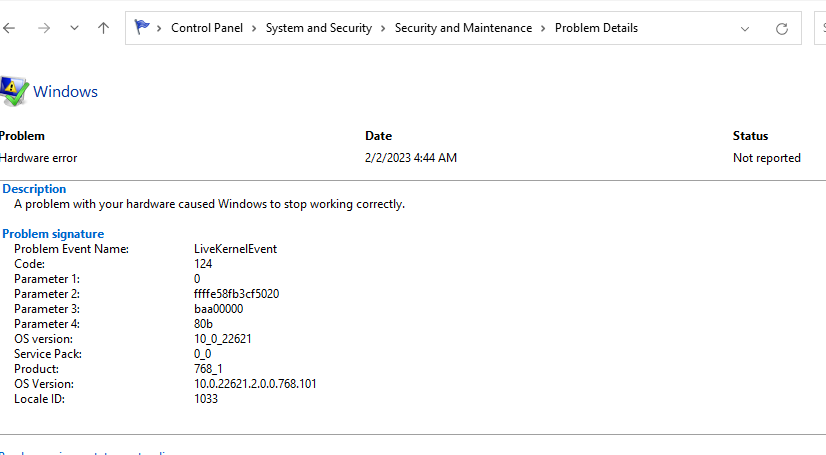Viewport: 826px width, 455px height.
Task: Open the address bar previous locations dropdown
Action: coord(745,29)
